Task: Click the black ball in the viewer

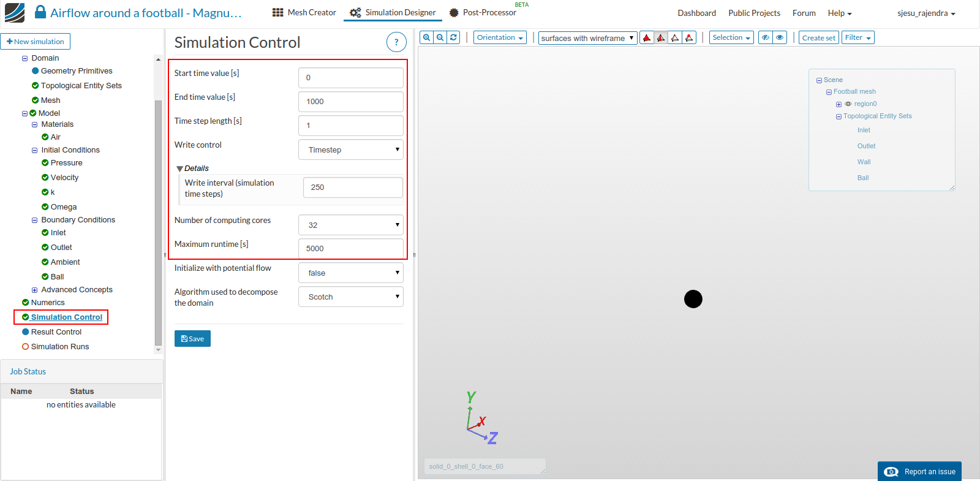Action: 693,299
